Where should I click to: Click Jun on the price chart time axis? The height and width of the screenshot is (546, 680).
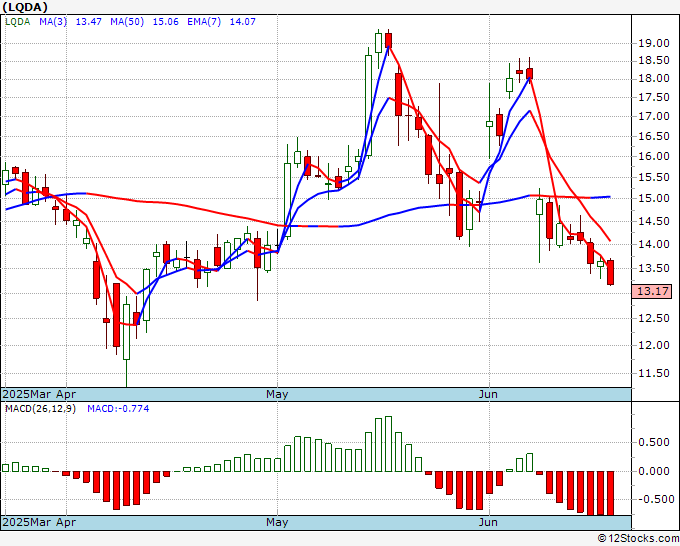tap(488, 394)
